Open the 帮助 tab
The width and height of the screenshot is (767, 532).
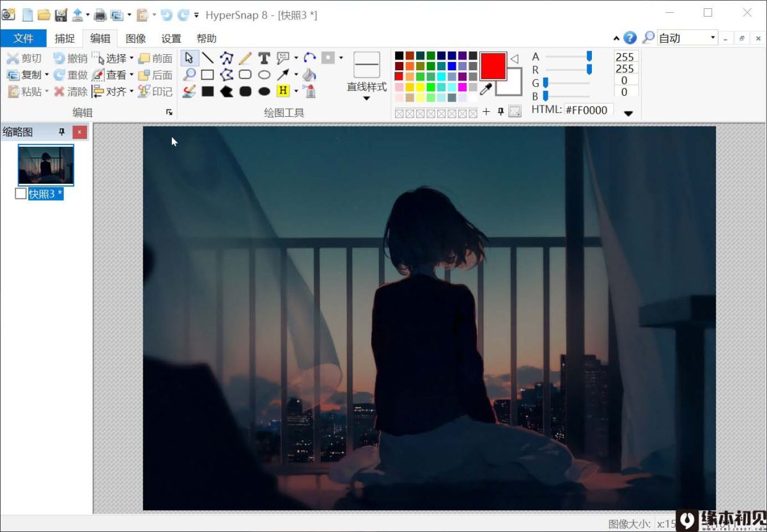(206, 38)
